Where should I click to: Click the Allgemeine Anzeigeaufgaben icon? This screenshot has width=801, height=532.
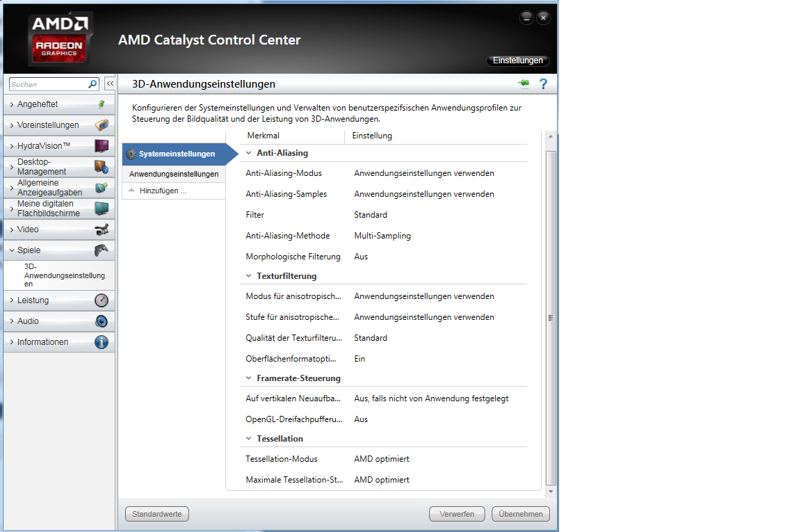point(102,188)
